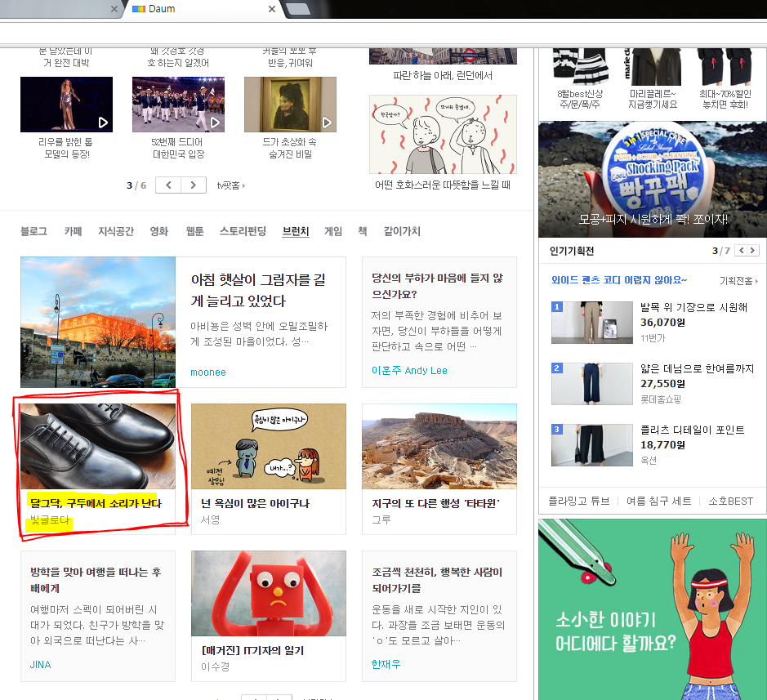Open 어떤 호화스러운 따뜻함을 느낄 때 link
This screenshot has width=767, height=700.
click(x=443, y=185)
